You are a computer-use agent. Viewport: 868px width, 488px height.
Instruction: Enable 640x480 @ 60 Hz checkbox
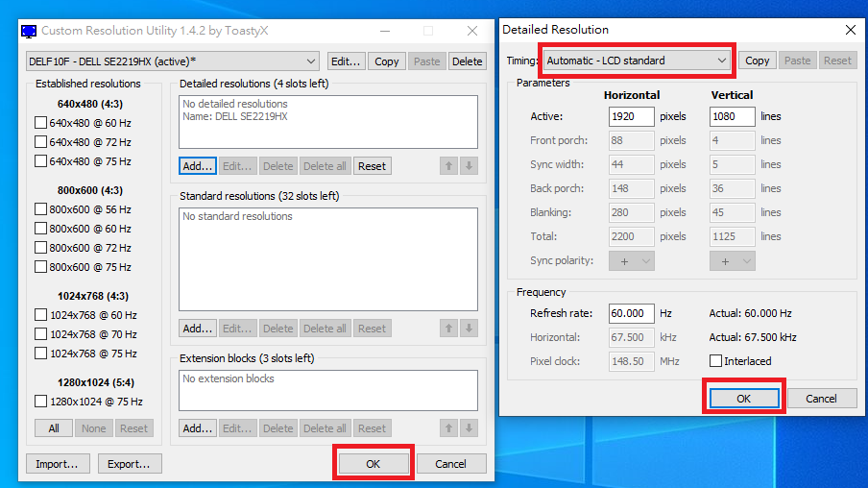40,122
